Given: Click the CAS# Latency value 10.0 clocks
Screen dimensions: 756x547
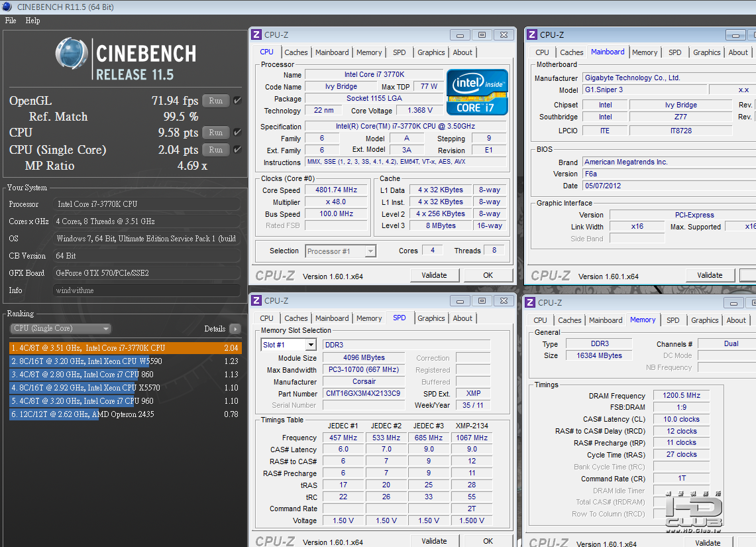Looking at the screenshot, I should coord(681,419).
